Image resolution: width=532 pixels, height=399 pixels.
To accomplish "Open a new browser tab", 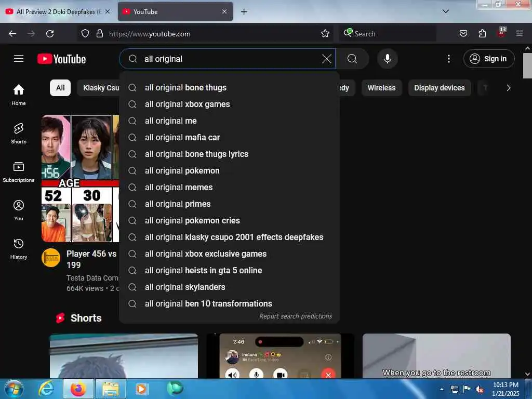I will (x=244, y=12).
